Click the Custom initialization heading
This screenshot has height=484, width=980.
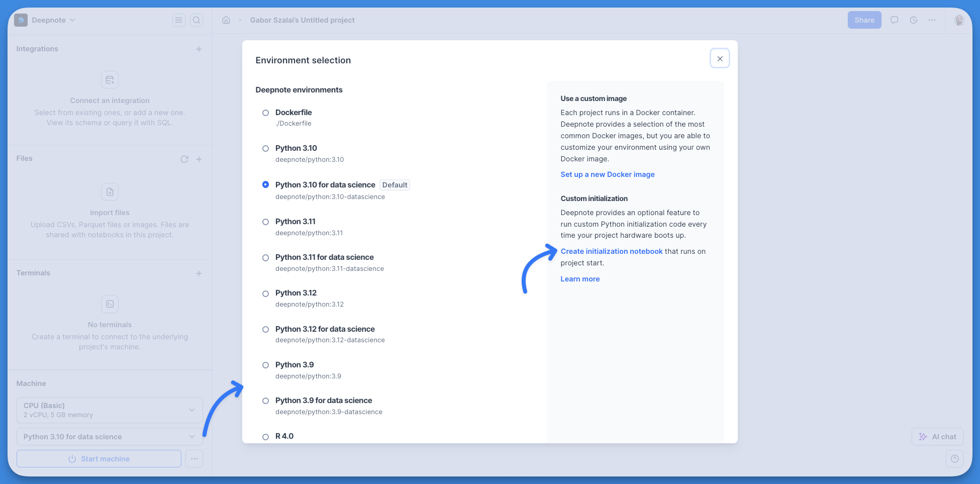(594, 199)
